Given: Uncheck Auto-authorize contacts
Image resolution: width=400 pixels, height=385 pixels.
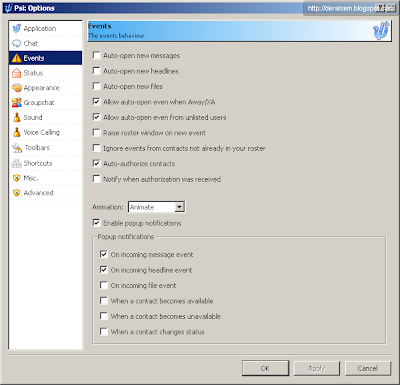Looking at the screenshot, I should point(96,163).
